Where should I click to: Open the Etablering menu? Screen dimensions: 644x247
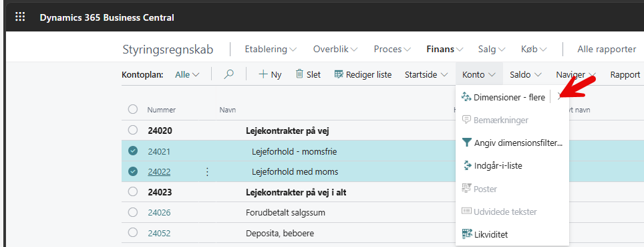(271, 49)
